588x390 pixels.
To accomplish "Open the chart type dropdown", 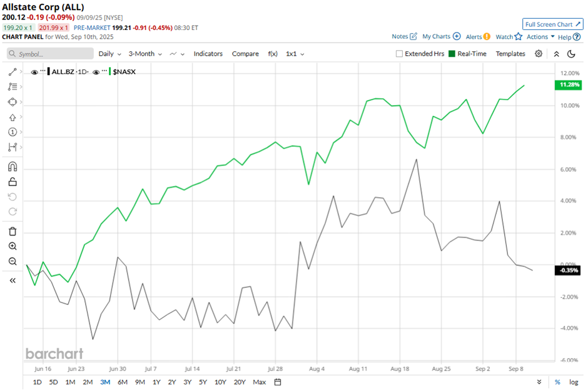I will click(x=177, y=54).
